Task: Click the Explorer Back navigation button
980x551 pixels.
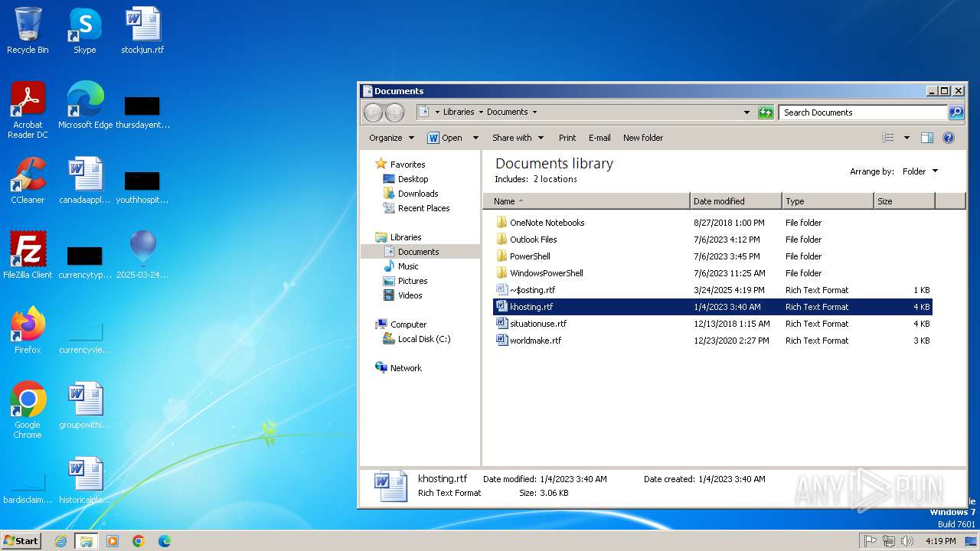Action: [373, 112]
